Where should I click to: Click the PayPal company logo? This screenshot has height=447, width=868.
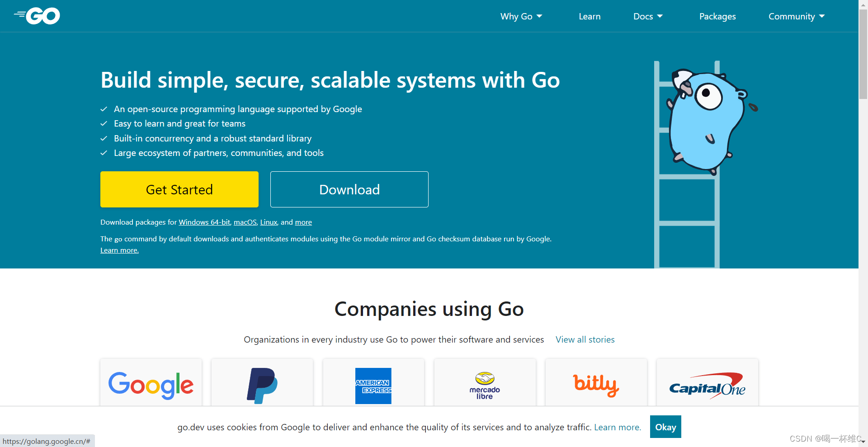[262, 385]
